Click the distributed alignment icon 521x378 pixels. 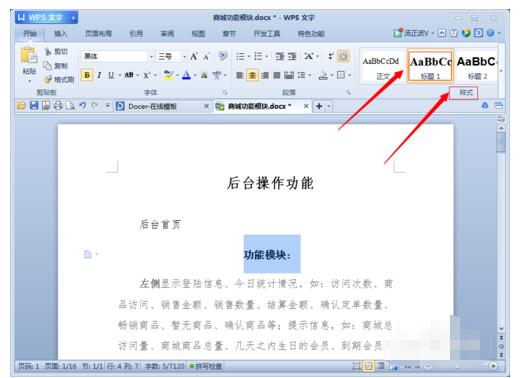click(288, 75)
